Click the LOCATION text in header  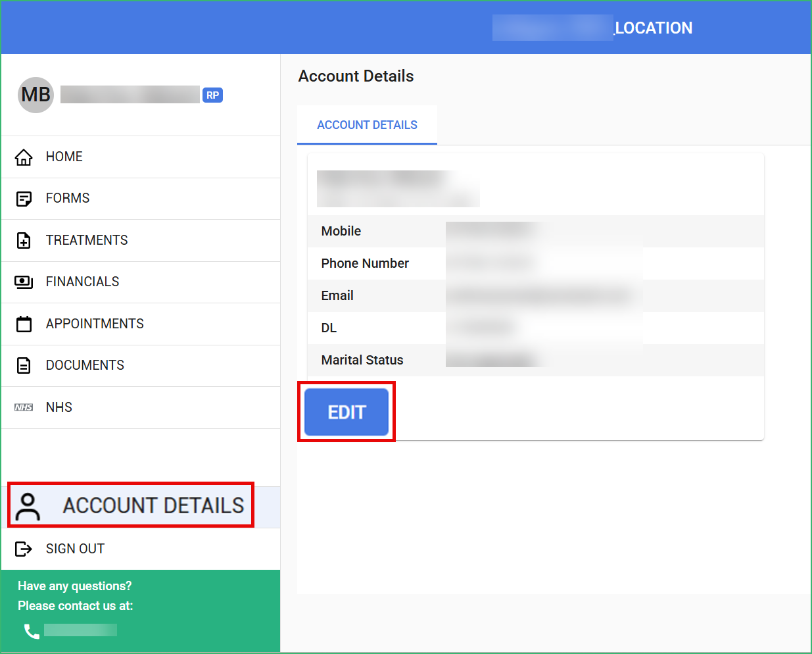[654, 28]
